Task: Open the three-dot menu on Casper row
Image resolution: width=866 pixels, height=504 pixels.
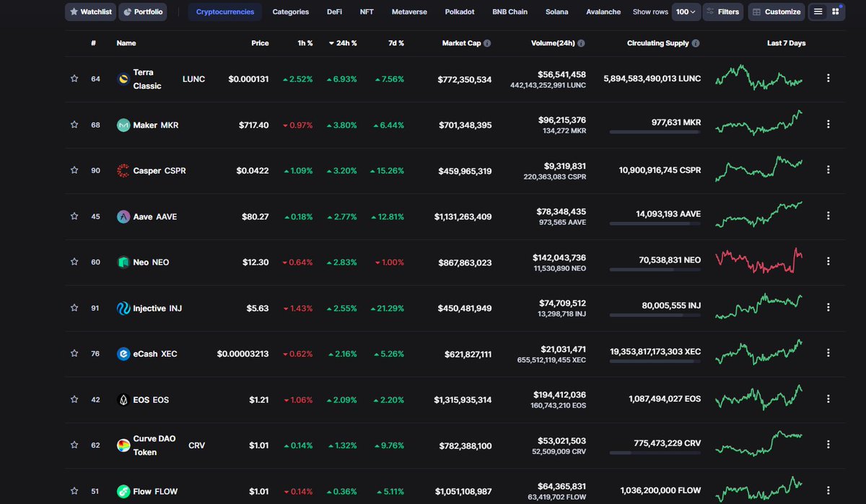Action: coord(828,170)
